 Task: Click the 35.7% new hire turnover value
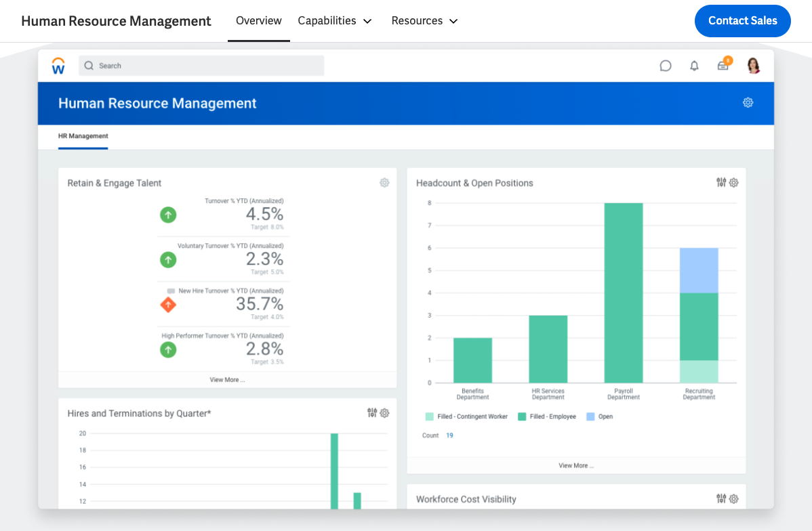(260, 304)
